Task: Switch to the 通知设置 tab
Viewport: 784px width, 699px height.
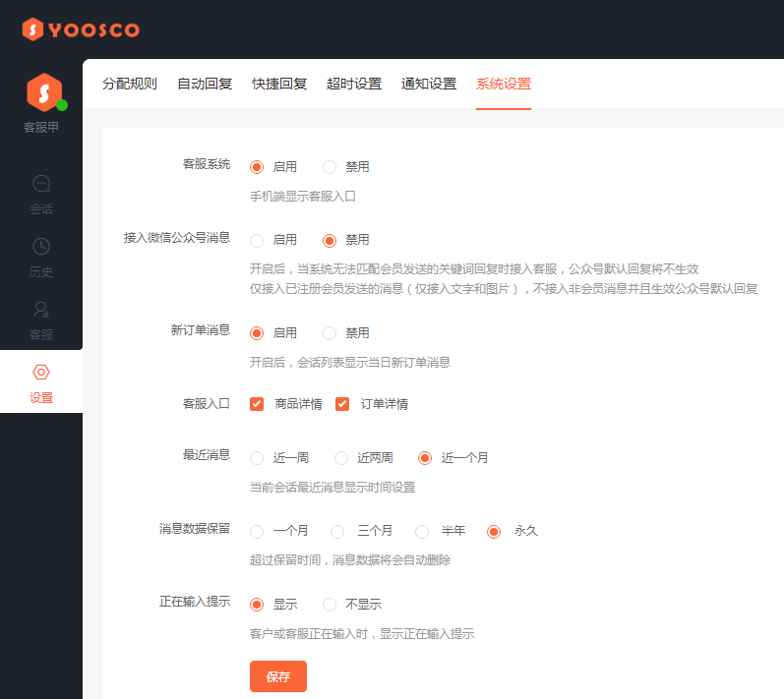Action: click(x=429, y=84)
